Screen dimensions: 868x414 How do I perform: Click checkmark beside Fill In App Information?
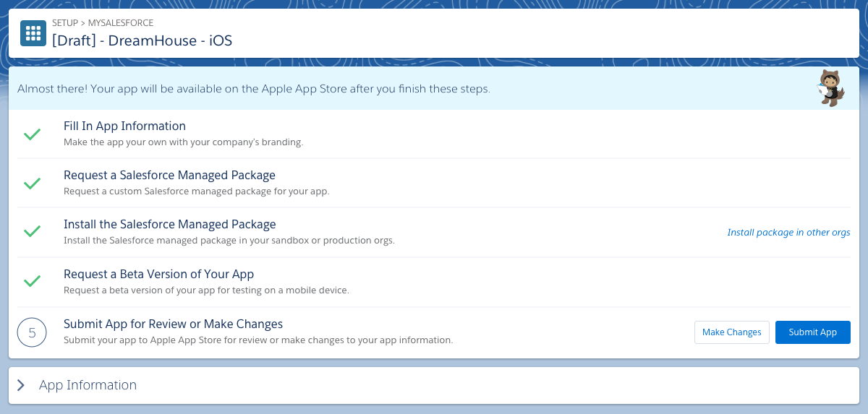(32, 134)
